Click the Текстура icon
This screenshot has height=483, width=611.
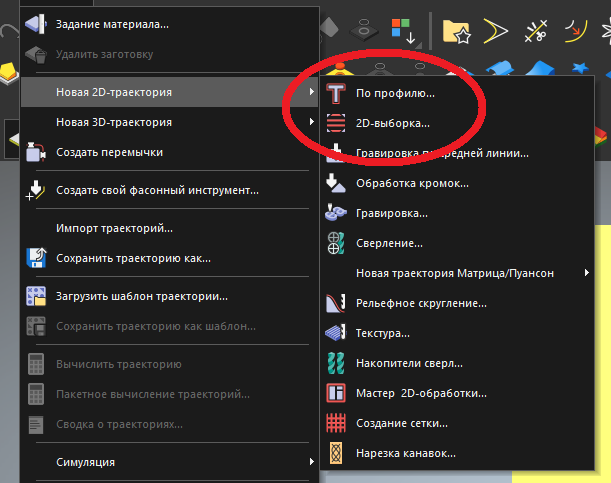[336, 333]
